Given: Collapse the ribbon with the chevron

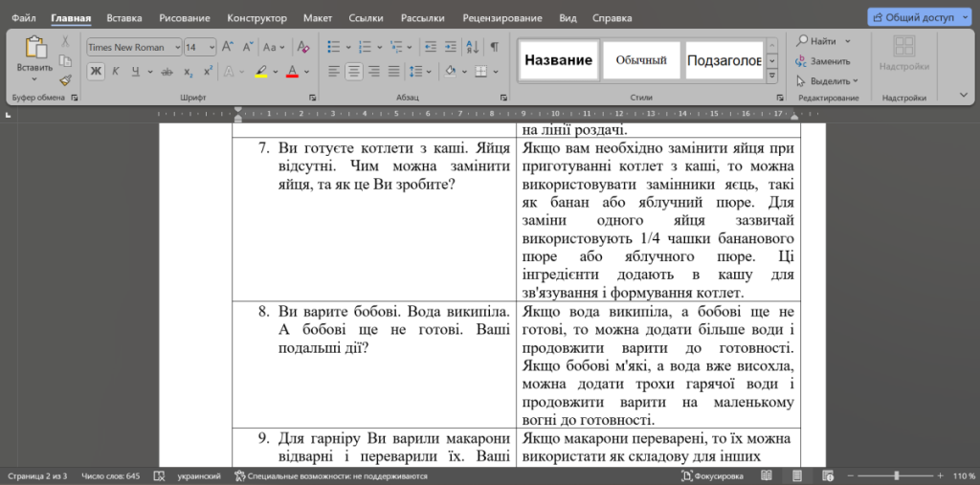Looking at the screenshot, I should click(963, 95).
